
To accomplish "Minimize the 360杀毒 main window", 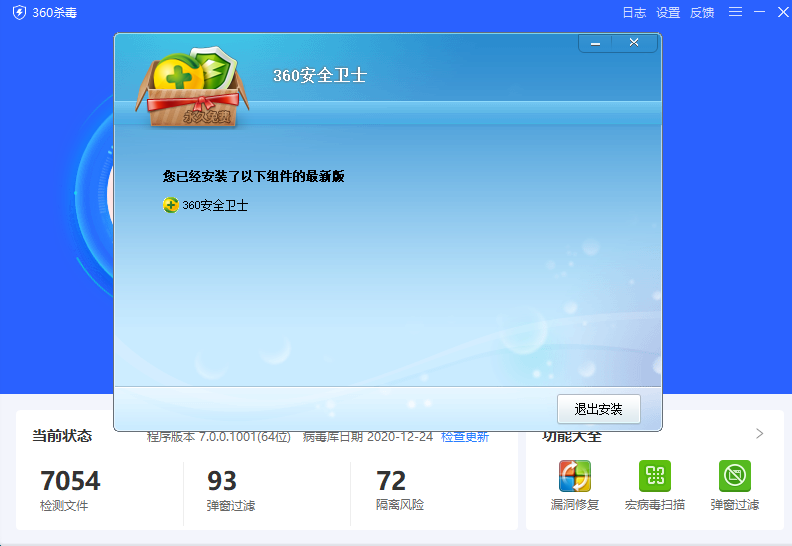I will coord(760,12).
